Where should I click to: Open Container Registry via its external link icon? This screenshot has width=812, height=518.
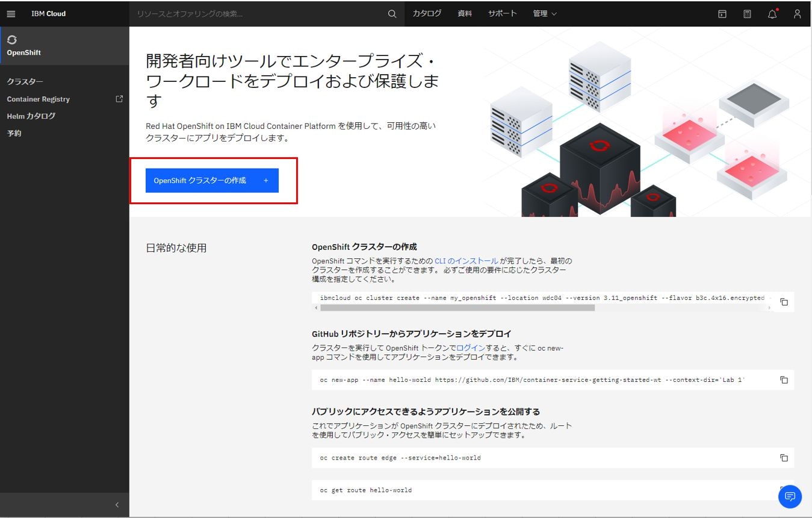[119, 99]
